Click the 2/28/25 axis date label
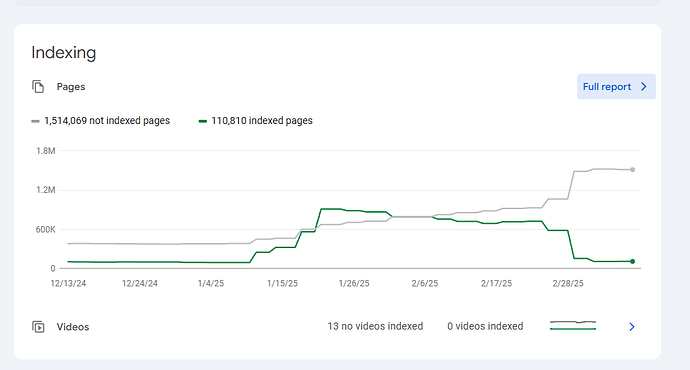The image size is (690, 370). [x=568, y=283]
